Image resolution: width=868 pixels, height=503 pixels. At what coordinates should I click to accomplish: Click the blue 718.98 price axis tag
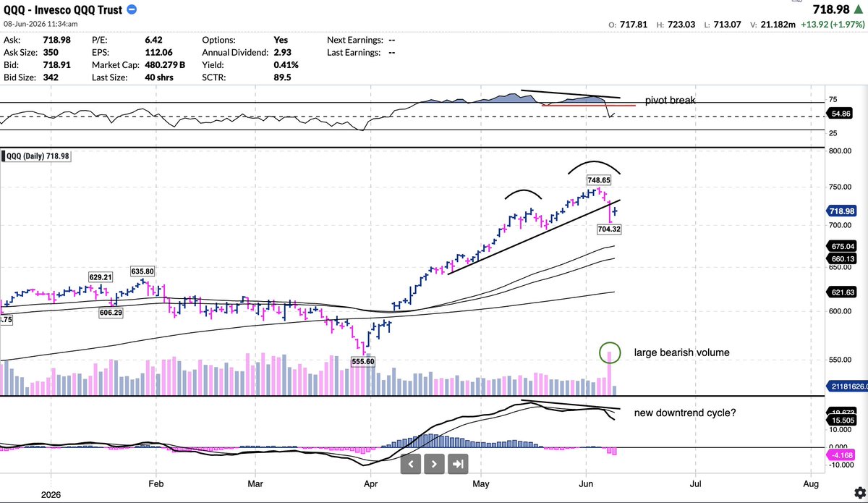click(843, 212)
